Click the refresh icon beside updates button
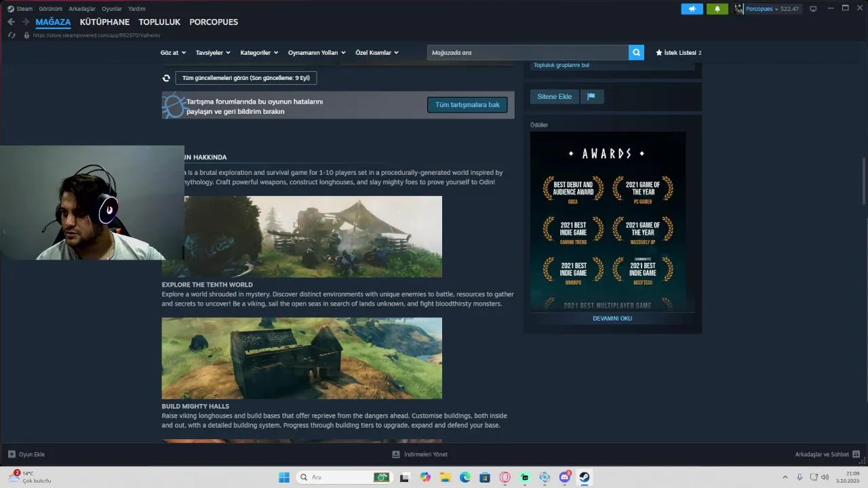 coord(166,78)
